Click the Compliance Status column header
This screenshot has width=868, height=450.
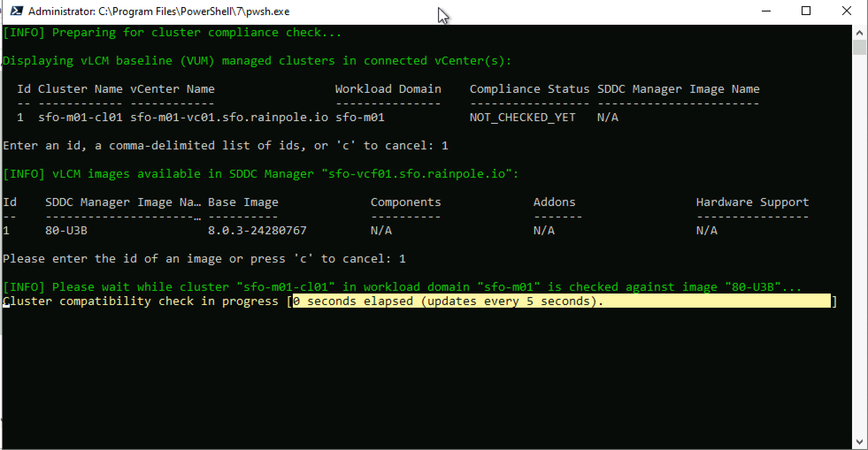pyautogui.click(x=529, y=89)
